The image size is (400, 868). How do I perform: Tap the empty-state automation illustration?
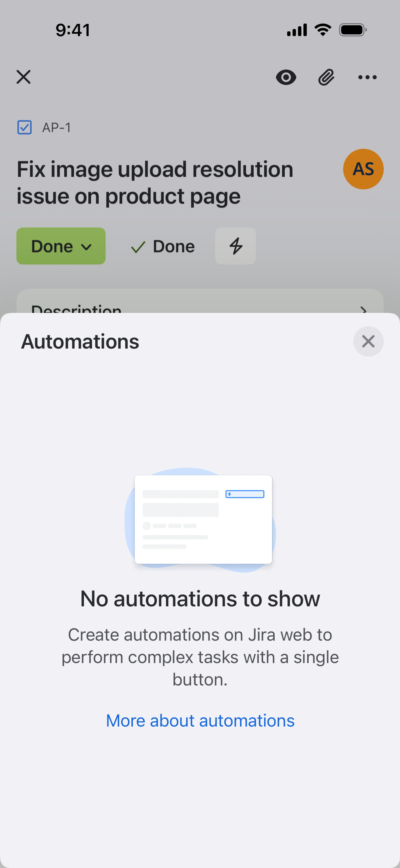coord(200,520)
